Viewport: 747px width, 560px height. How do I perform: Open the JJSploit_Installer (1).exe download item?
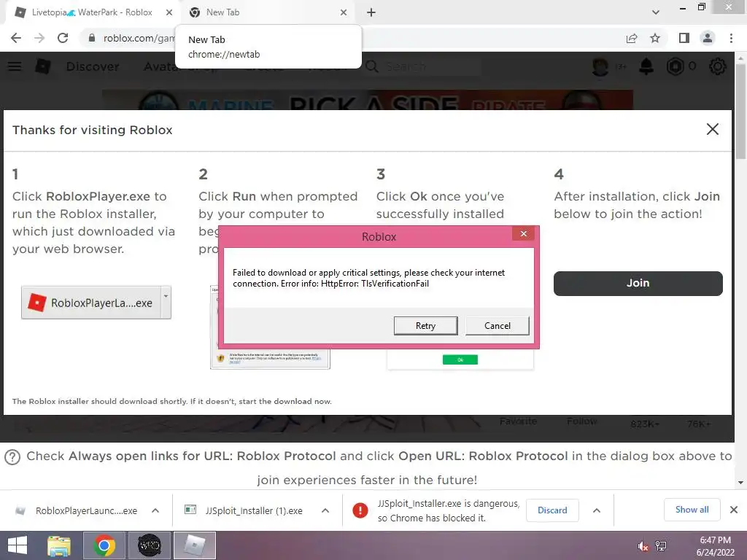tap(244, 510)
